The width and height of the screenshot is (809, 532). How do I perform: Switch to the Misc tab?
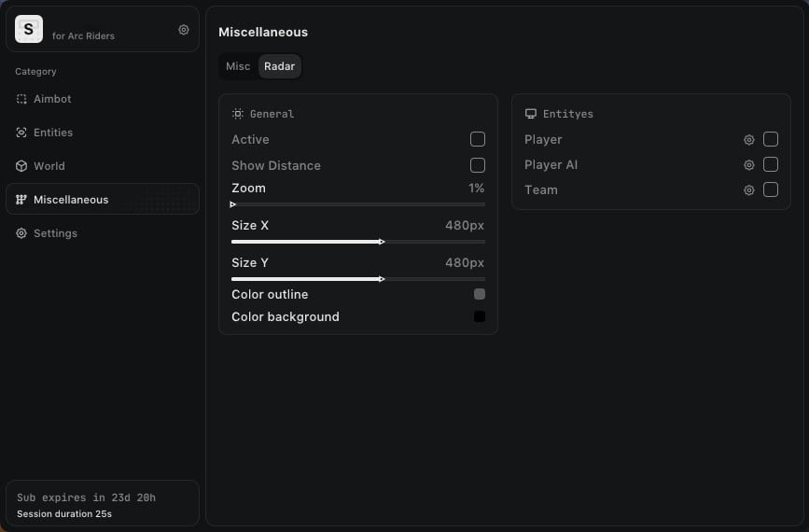(238, 66)
